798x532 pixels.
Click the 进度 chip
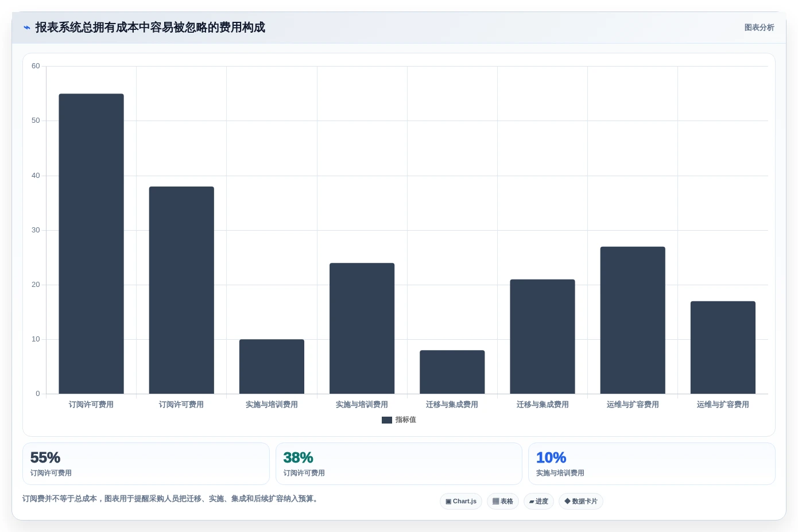(539, 501)
